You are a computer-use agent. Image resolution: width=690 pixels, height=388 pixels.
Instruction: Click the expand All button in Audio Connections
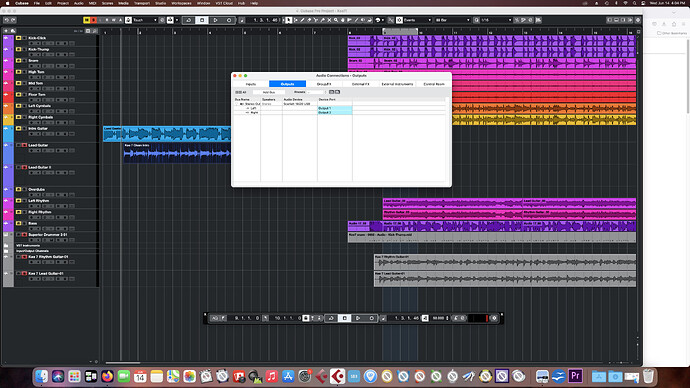coord(241,92)
